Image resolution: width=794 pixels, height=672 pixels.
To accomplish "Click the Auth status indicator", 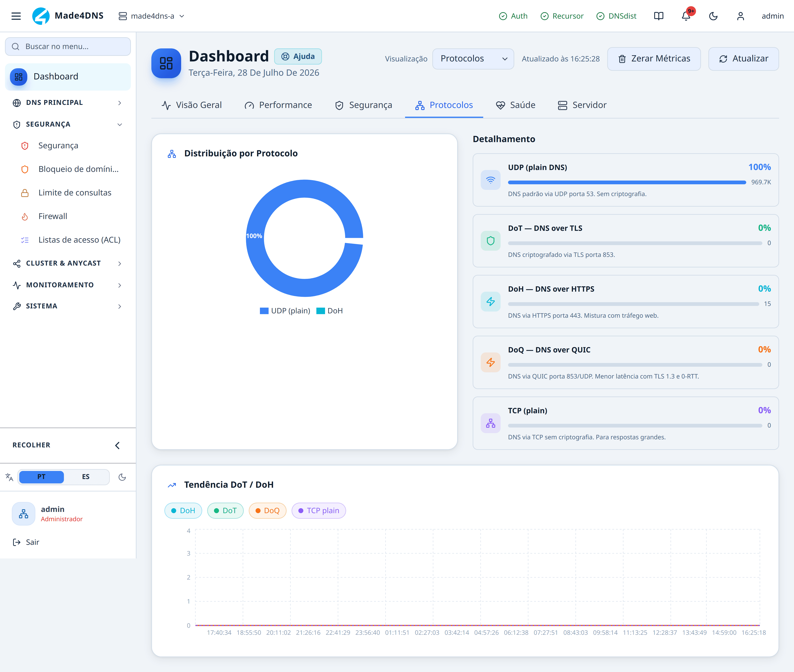I will pos(513,16).
